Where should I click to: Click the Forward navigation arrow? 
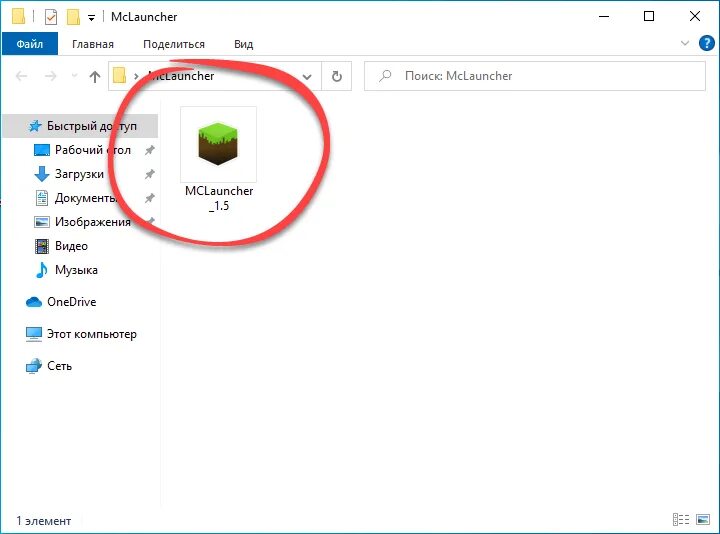click(x=51, y=76)
